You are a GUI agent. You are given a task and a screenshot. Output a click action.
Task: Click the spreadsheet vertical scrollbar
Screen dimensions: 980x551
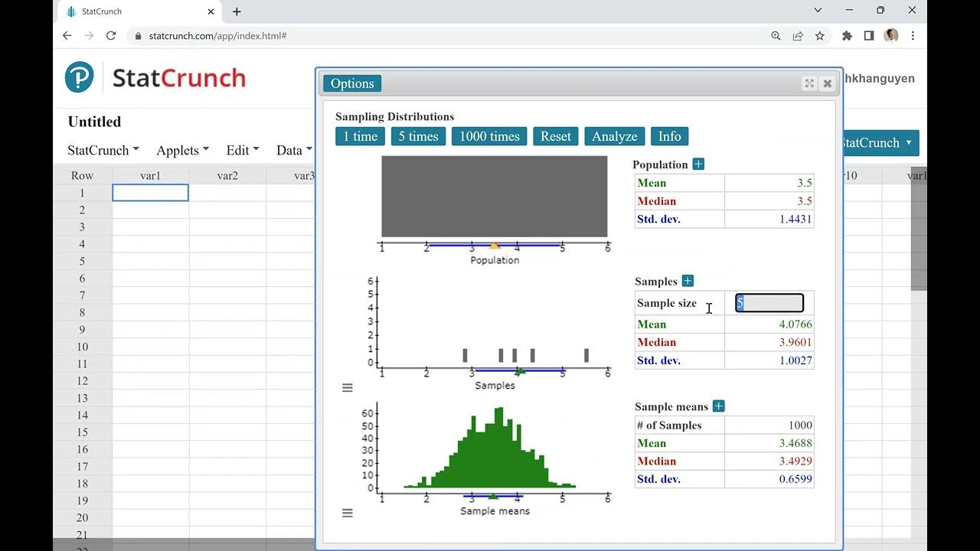919,230
